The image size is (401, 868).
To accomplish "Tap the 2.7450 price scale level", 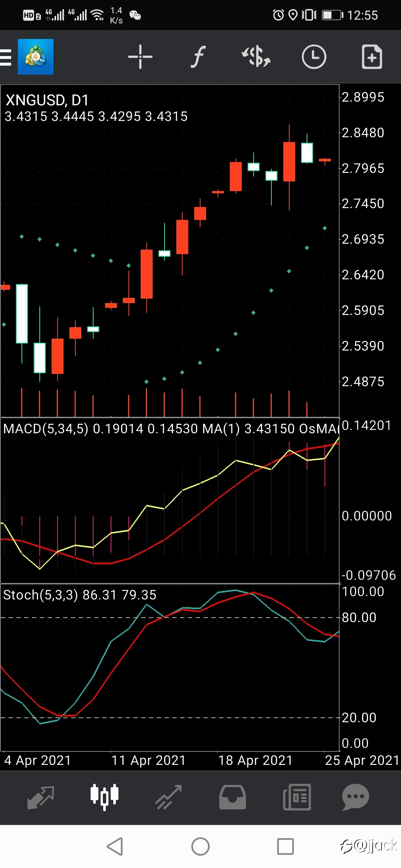I will click(x=363, y=204).
